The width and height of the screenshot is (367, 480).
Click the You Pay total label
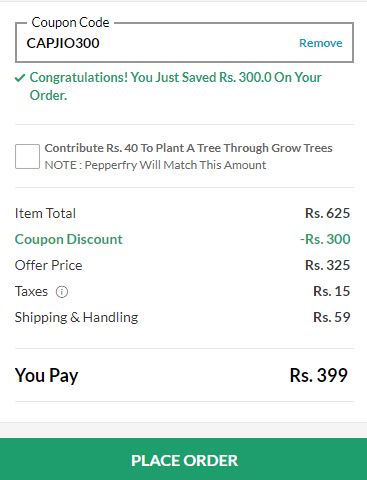click(47, 376)
